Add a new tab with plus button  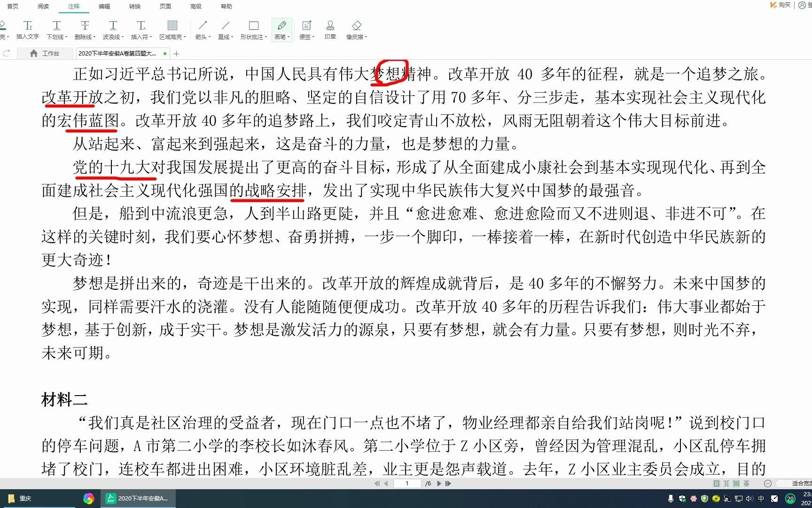pyautogui.click(x=177, y=54)
